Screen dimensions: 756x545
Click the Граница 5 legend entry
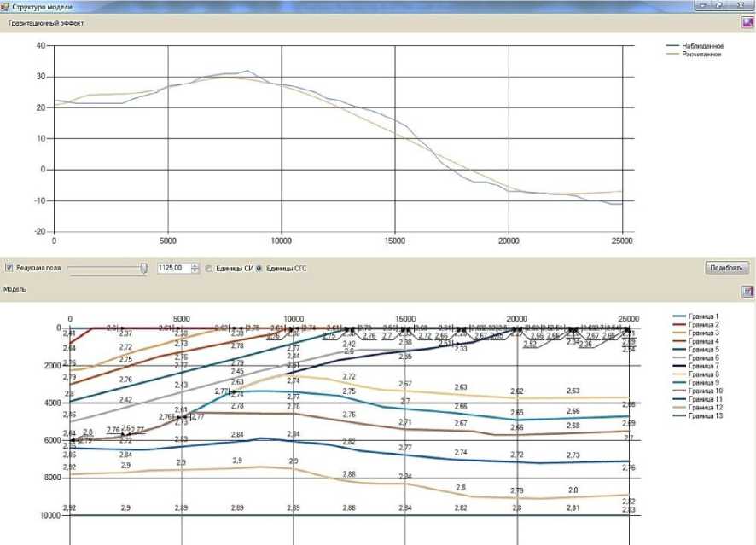pyautogui.click(x=695, y=350)
